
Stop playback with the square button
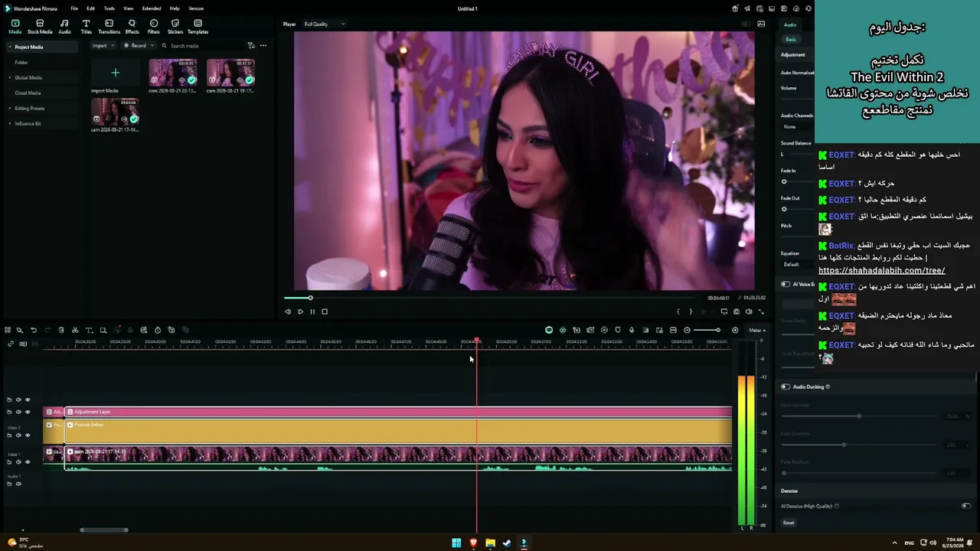click(325, 311)
